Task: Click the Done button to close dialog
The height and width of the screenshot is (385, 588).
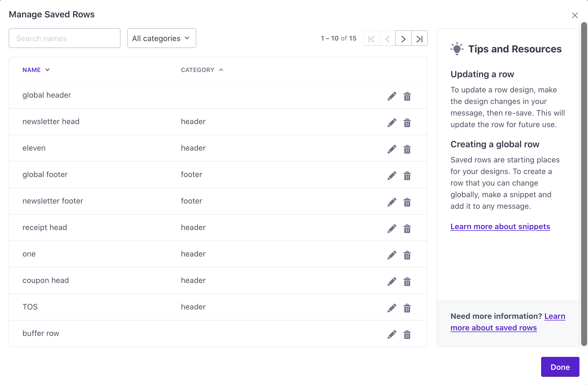Action: [560, 367]
